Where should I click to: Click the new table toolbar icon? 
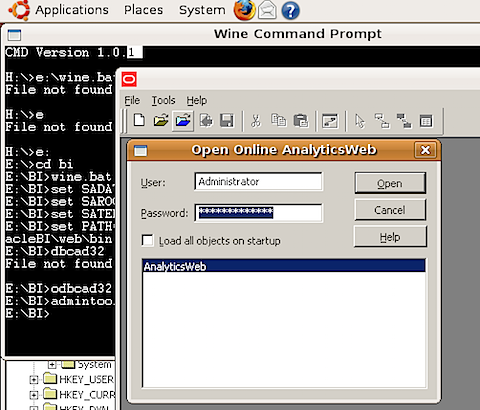pos(426,121)
